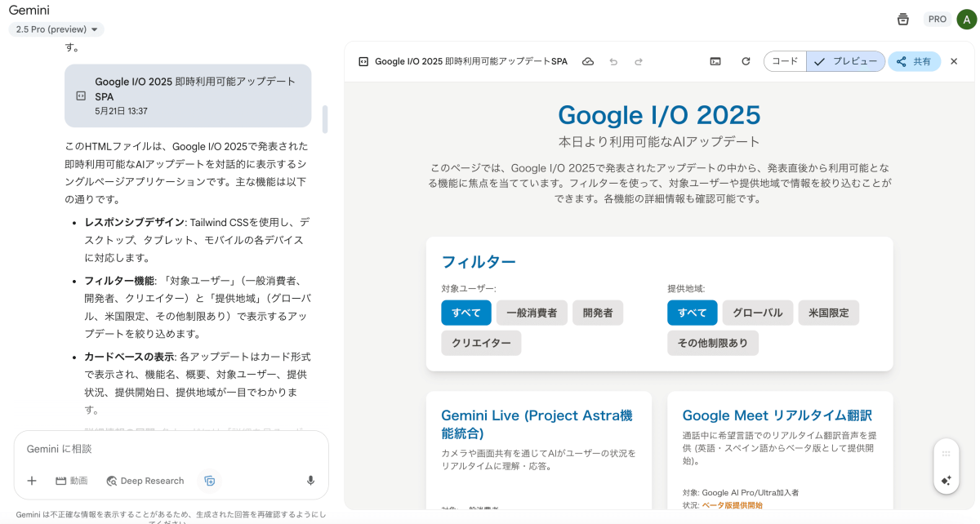Click the chat panel scrollbar

325,119
